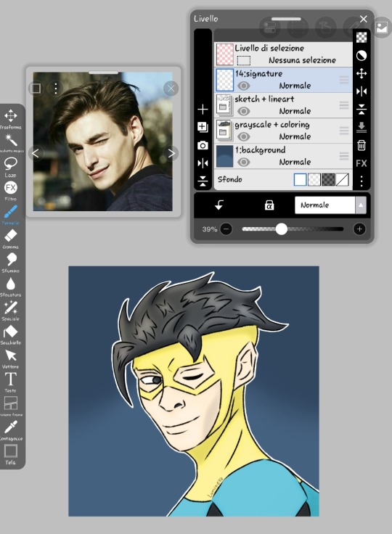Click the invert layer half-circle icon

(x=362, y=56)
